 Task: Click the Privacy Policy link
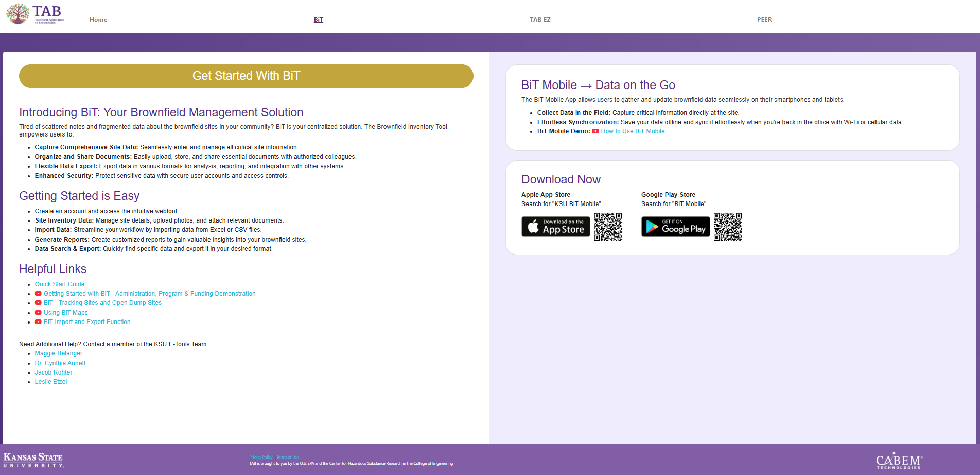point(260,456)
